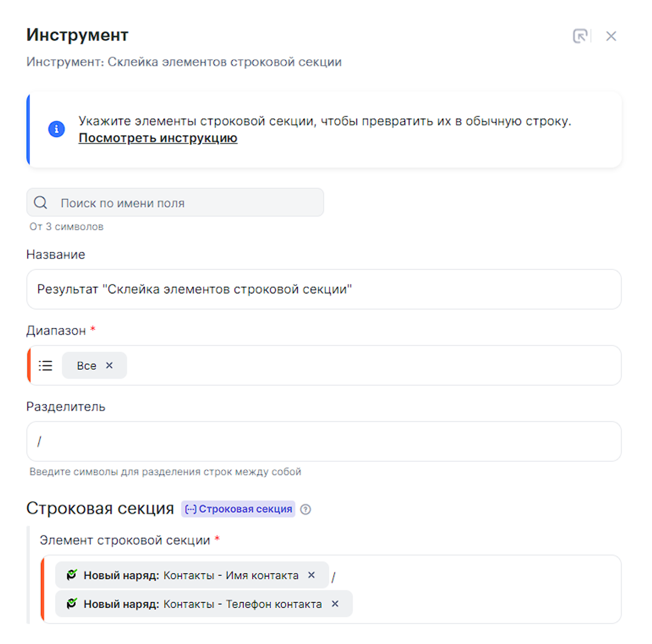Open the help question mark icon
Screen dimensions: 652x644
[x=305, y=509]
